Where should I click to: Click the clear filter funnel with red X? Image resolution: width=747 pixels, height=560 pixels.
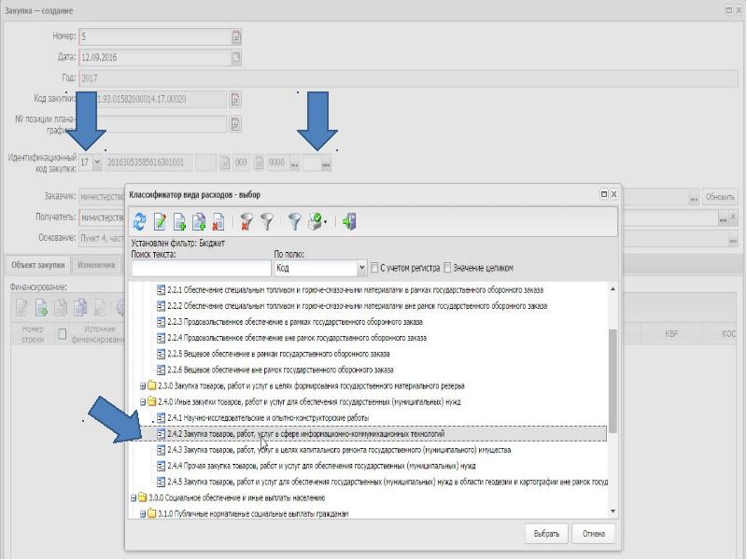click(x=247, y=221)
